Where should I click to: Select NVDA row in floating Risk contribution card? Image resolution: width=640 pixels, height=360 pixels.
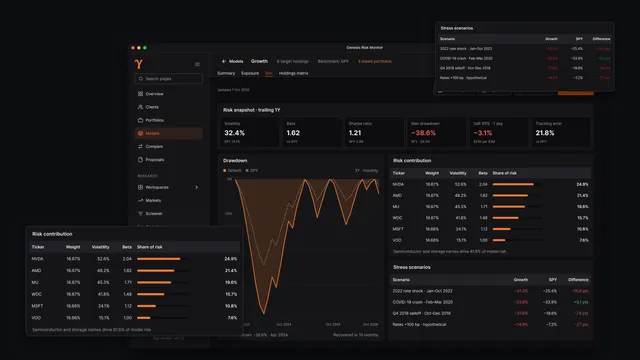(x=135, y=259)
